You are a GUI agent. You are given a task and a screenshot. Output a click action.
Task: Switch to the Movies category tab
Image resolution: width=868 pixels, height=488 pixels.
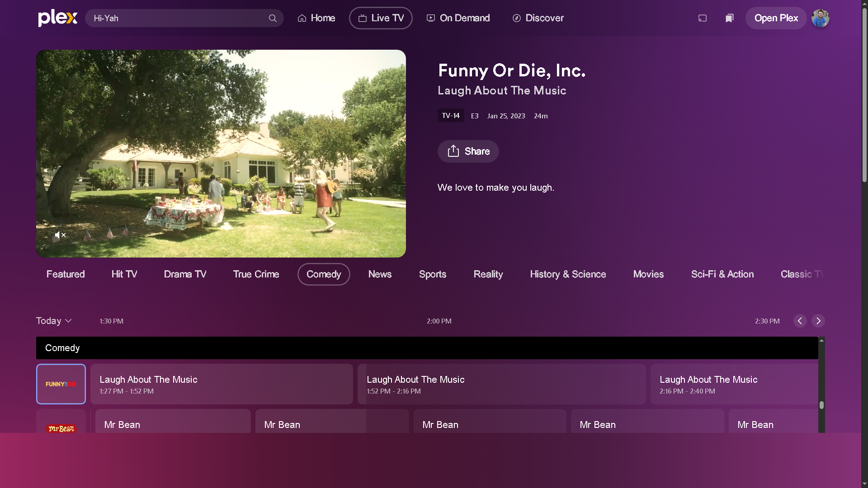[x=648, y=274]
